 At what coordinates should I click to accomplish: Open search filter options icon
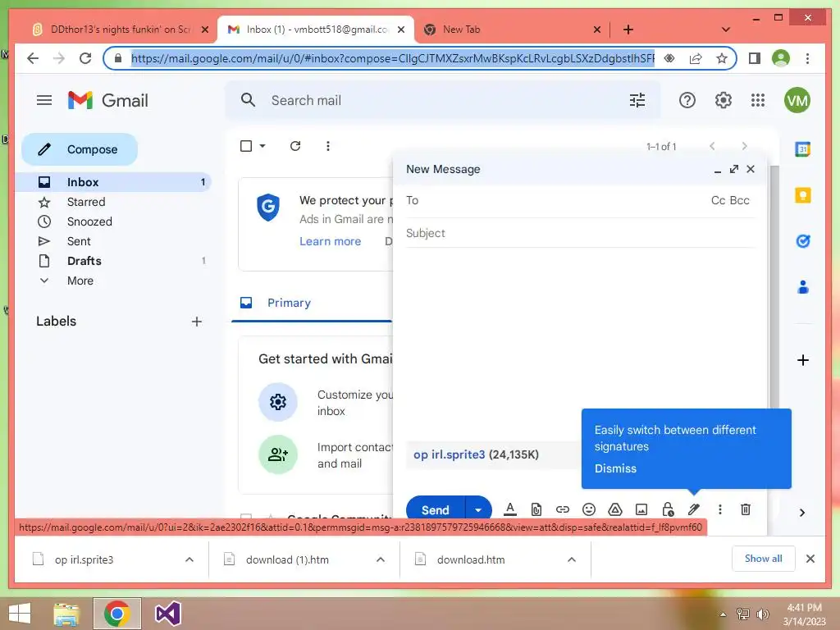637,100
